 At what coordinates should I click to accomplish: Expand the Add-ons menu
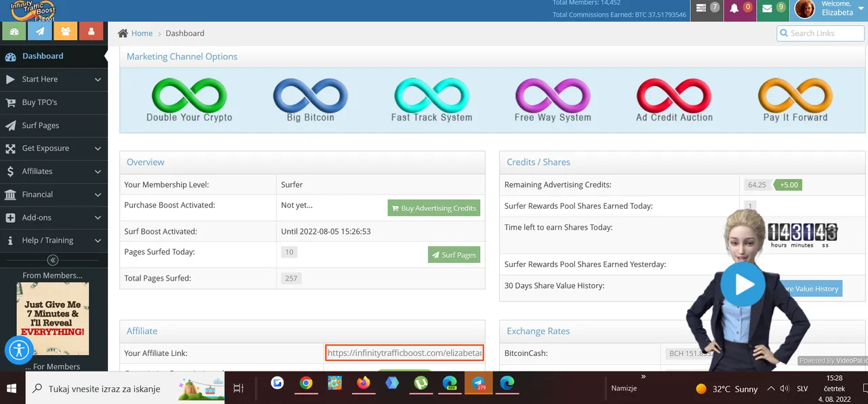click(x=54, y=218)
